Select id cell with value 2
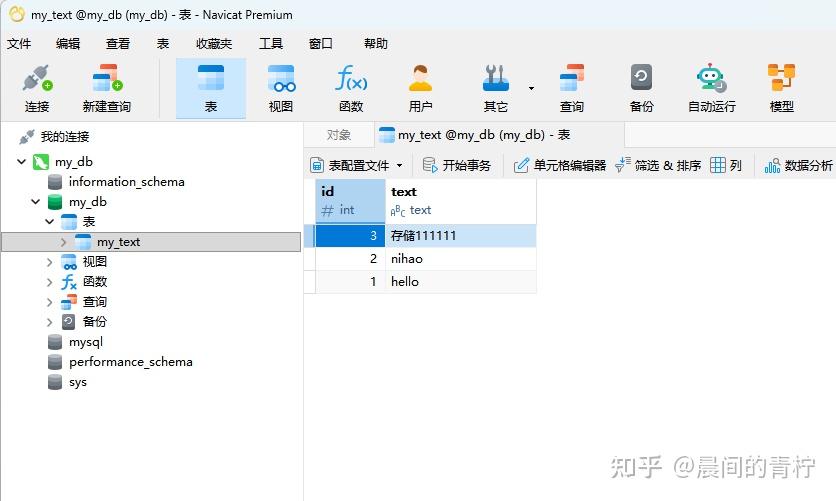The image size is (836, 501). click(x=350, y=258)
